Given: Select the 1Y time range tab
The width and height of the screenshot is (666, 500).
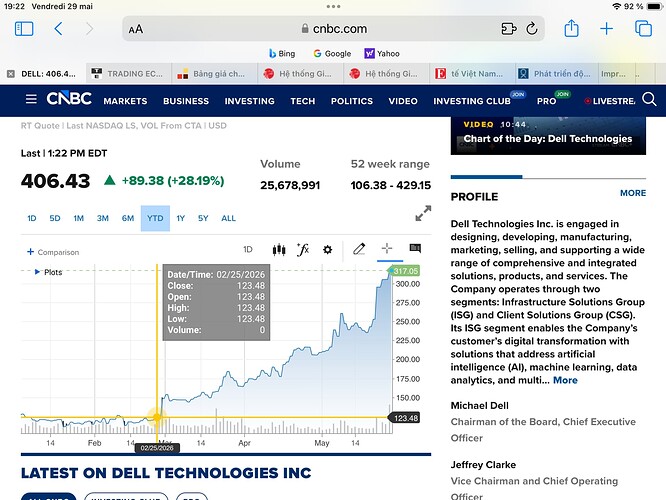Looking at the screenshot, I should click(x=181, y=218).
